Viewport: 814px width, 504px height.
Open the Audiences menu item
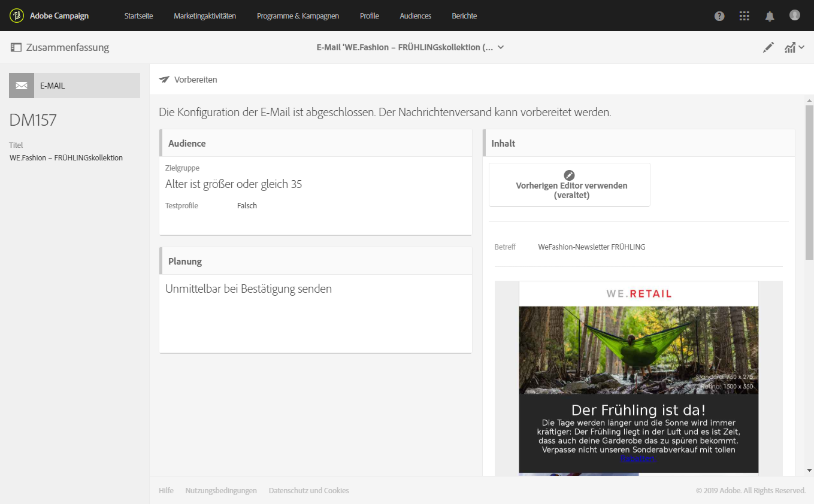(415, 16)
